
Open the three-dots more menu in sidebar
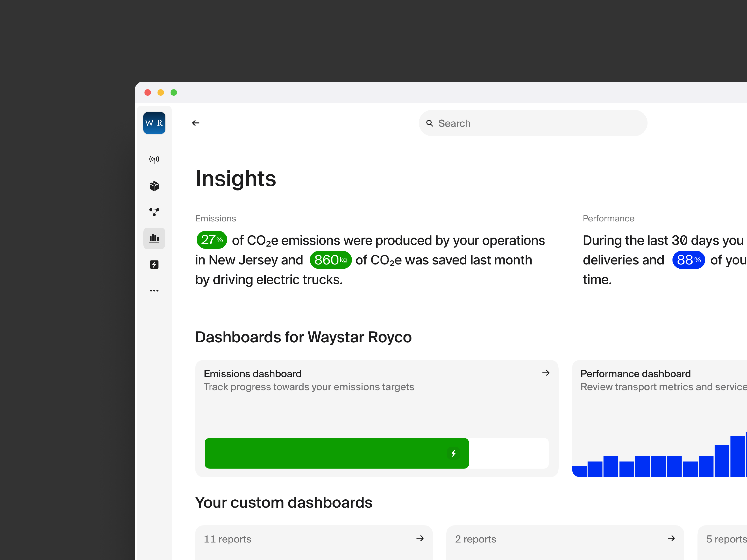click(x=154, y=290)
